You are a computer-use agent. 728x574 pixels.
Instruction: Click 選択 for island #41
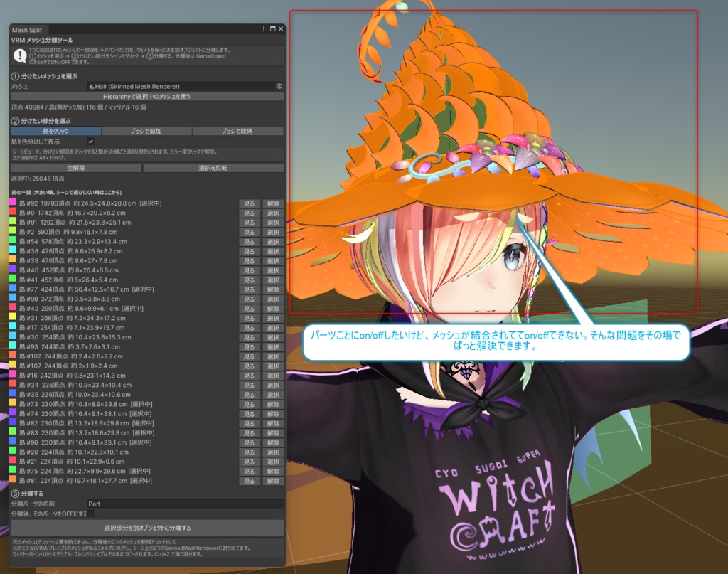(x=273, y=280)
